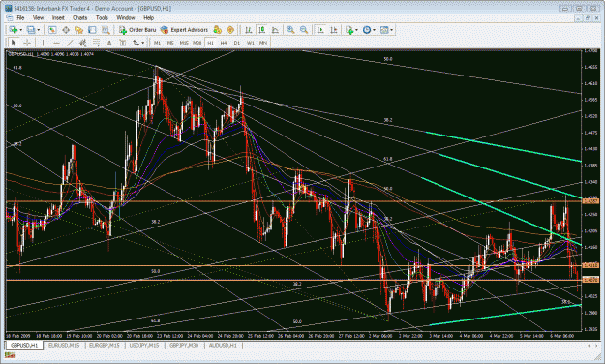Open the Indicators dropdown arrow

[356, 30]
